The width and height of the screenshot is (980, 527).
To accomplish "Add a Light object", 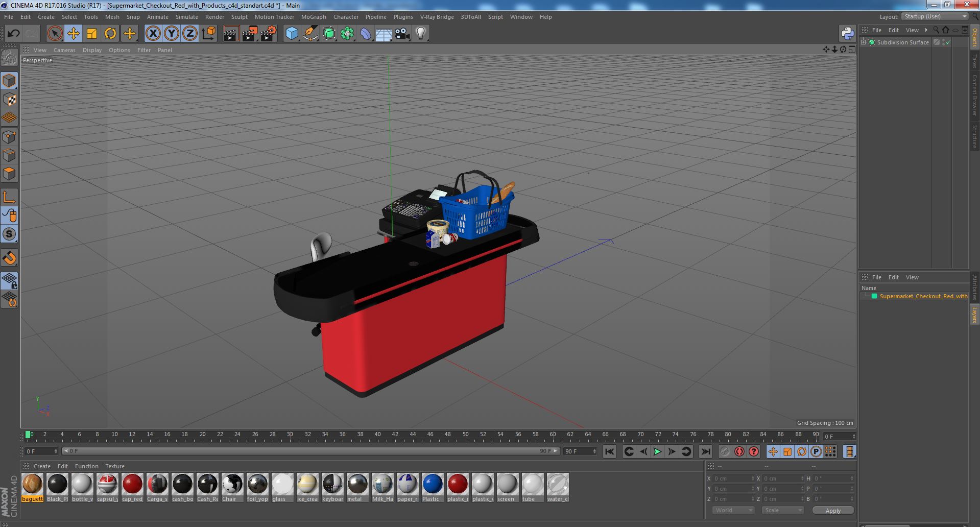I will (421, 34).
